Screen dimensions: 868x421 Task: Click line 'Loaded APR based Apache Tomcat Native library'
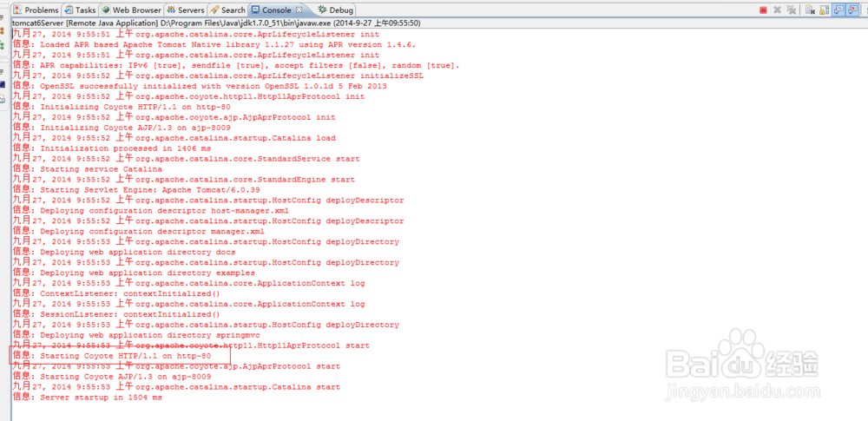point(214,44)
